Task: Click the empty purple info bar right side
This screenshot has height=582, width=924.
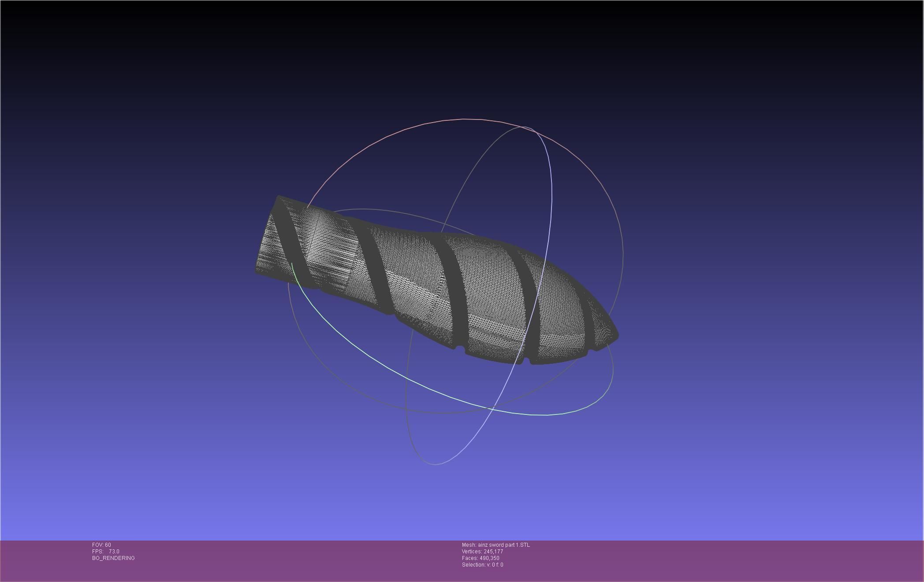Action: click(749, 560)
